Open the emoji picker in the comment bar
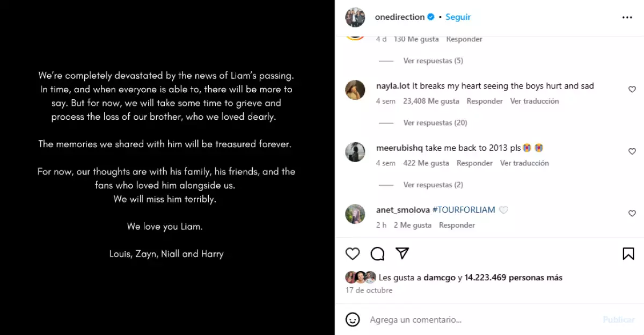The image size is (644, 335). point(353,319)
